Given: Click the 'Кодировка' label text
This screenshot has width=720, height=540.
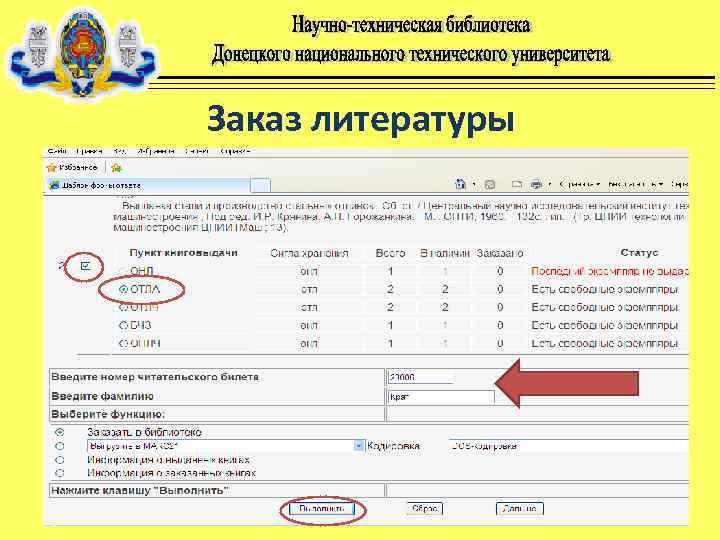Looking at the screenshot, I should coord(394,446).
